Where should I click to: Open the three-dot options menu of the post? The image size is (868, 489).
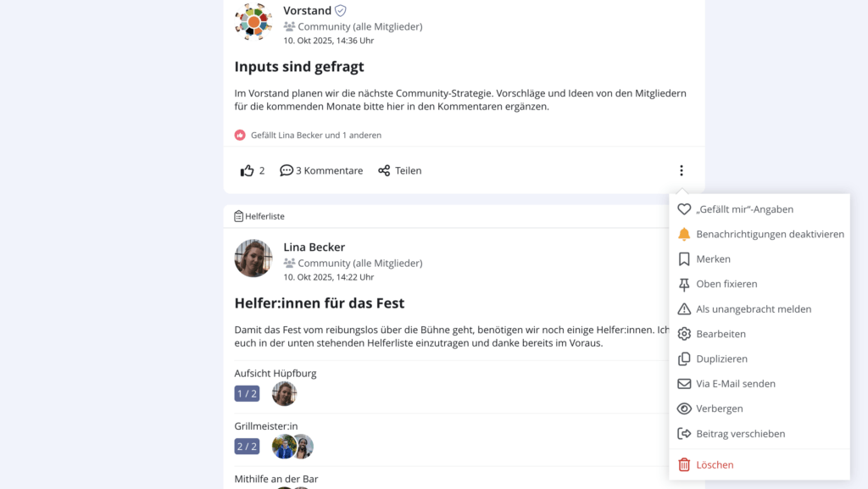[x=682, y=169]
